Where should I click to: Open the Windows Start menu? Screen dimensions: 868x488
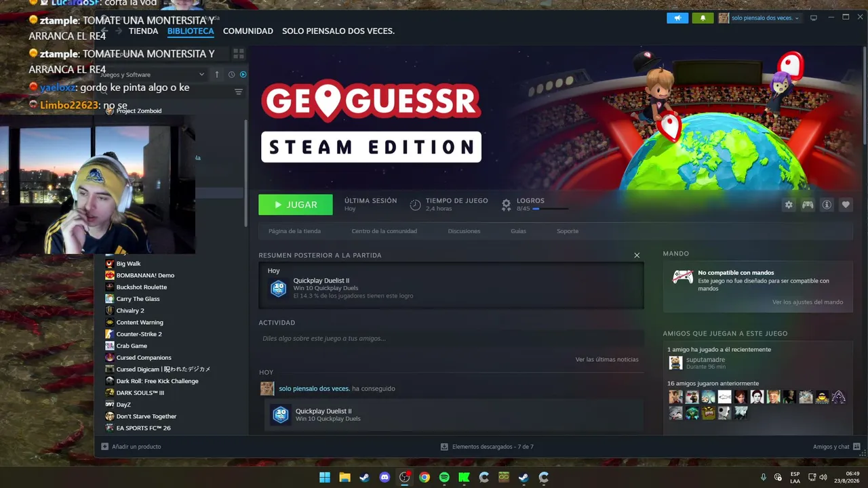coord(325,477)
